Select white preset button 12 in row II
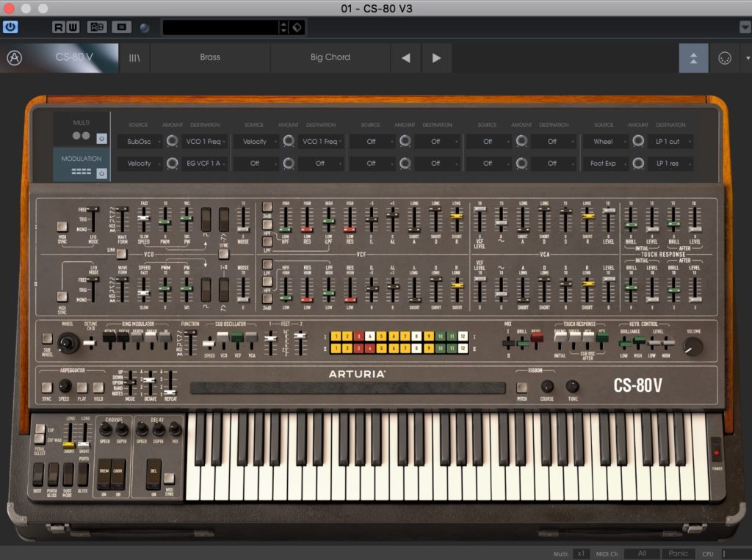Screen dimensions: 752x560 pyautogui.click(x=463, y=349)
